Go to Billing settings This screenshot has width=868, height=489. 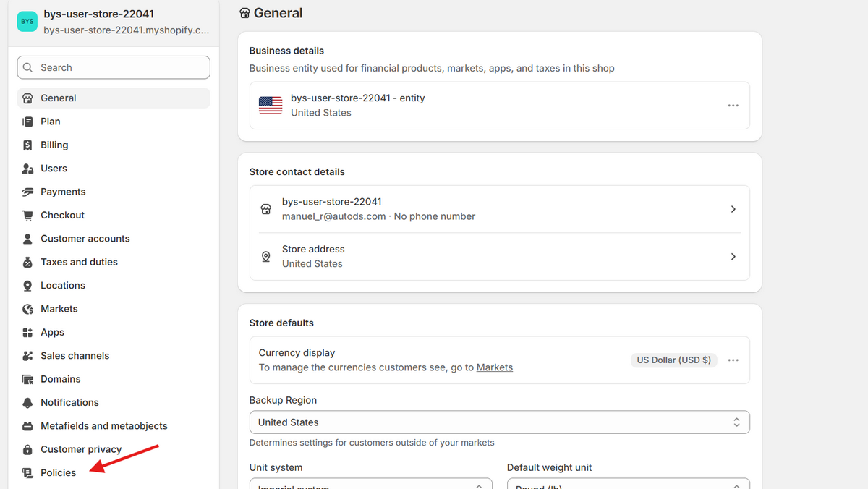(x=114, y=145)
